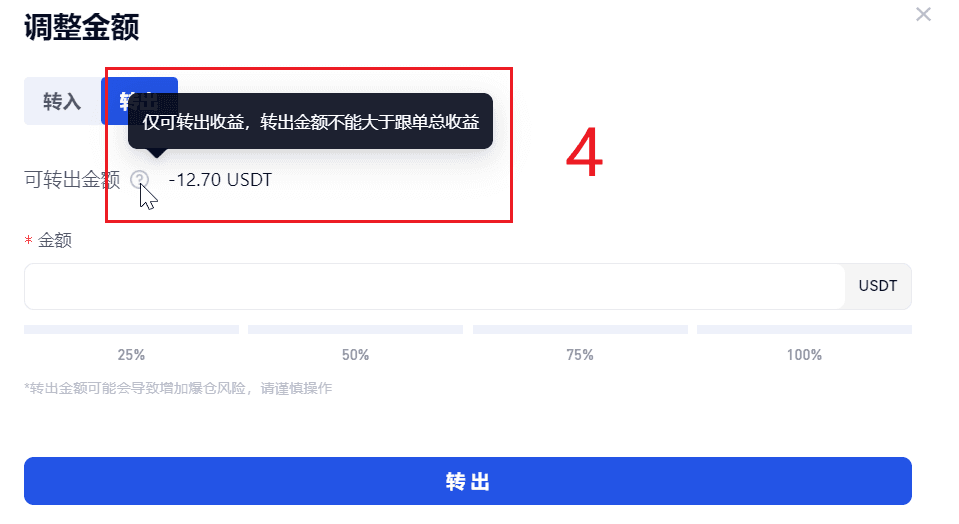Click the 100% percentage label
The height and width of the screenshot is (524, 959).
point(804,355)
